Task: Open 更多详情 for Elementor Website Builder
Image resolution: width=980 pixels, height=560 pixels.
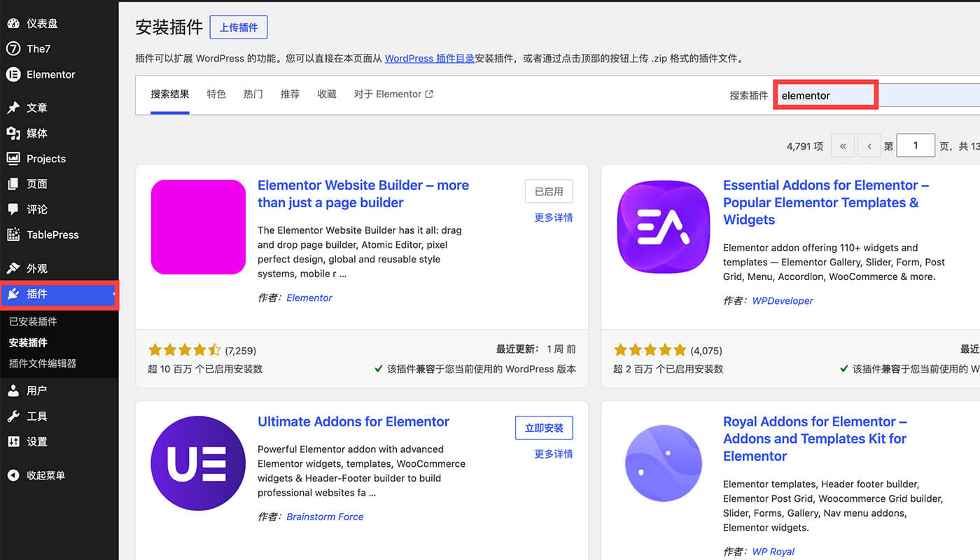Action: pos(554,218)
